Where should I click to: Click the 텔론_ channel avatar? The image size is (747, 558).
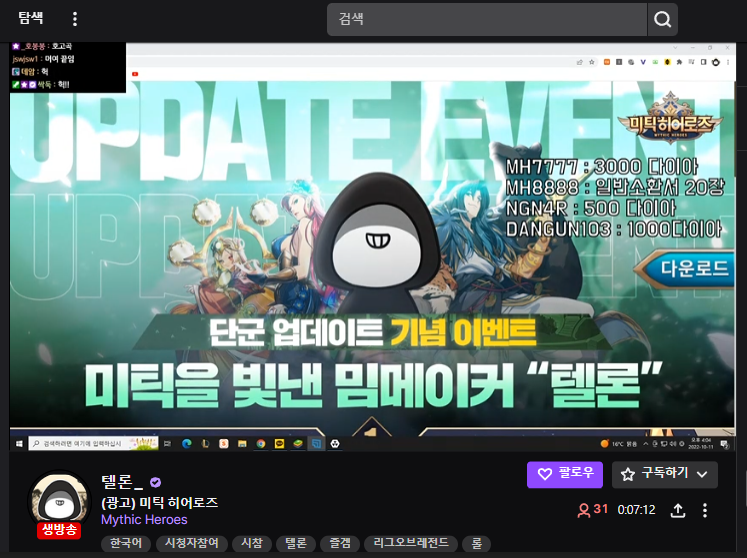coord(58,497)
